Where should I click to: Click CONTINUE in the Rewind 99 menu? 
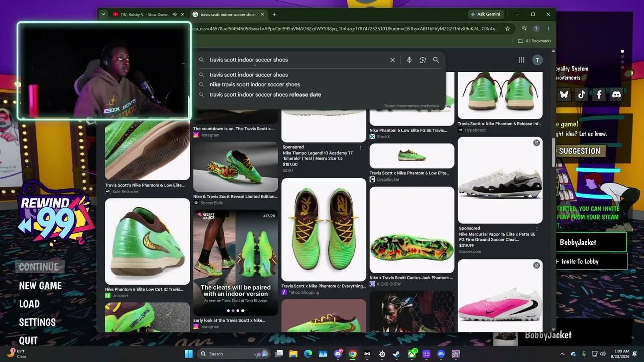click(x=39, y=267)
